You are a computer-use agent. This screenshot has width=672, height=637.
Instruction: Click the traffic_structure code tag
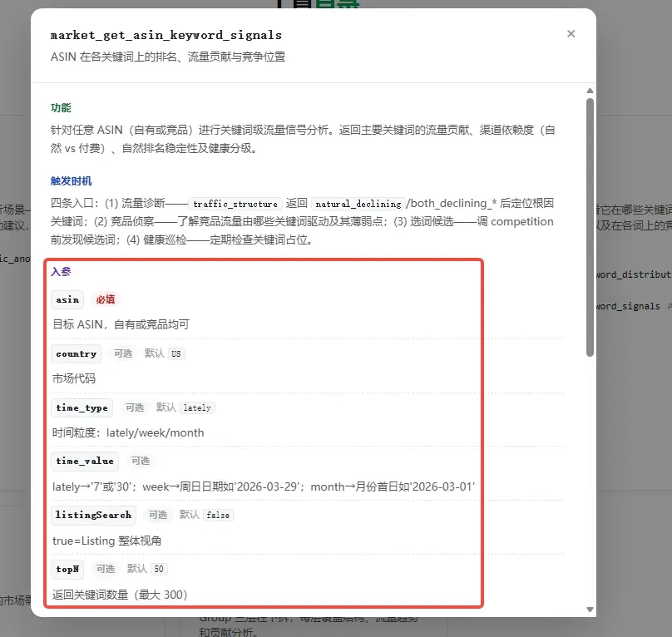tap(235, 204)
